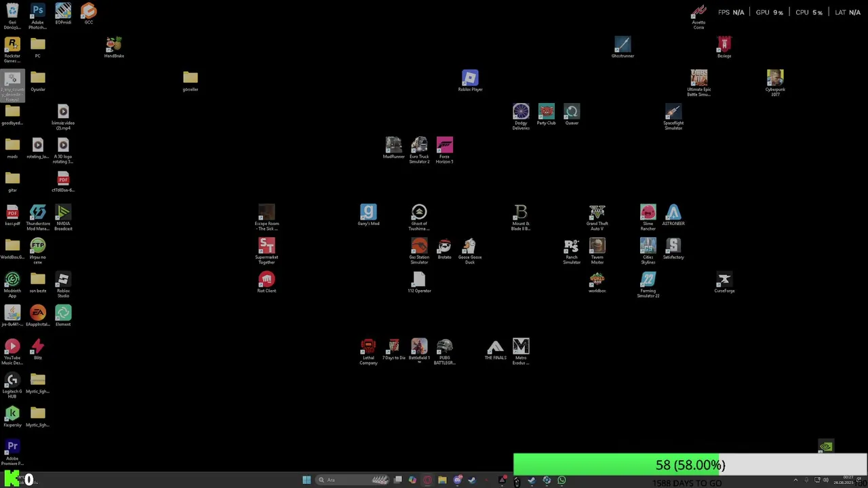Select the Tavern Master icon
The width and height of the screenshot is (868, 488).
pyautogui.click(x=597, y=251)
